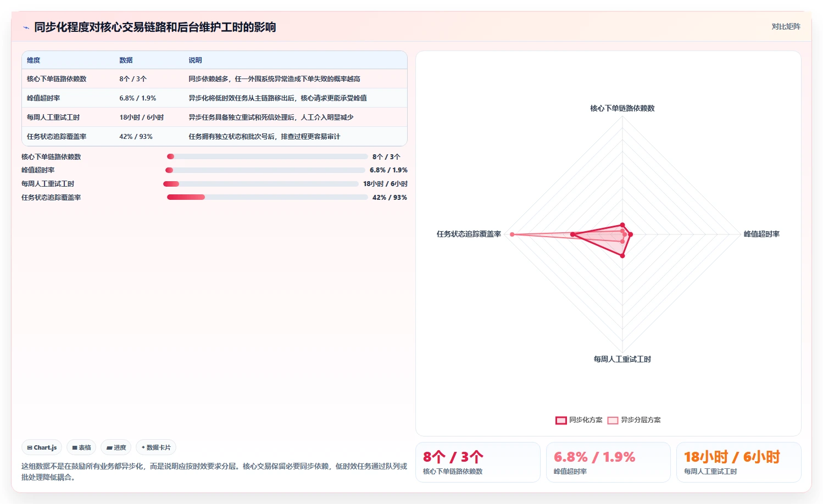Click description starting 同步依赖越多
Image resolution: width=823 pixels, height=504 pixels.
tap(274, 79)
